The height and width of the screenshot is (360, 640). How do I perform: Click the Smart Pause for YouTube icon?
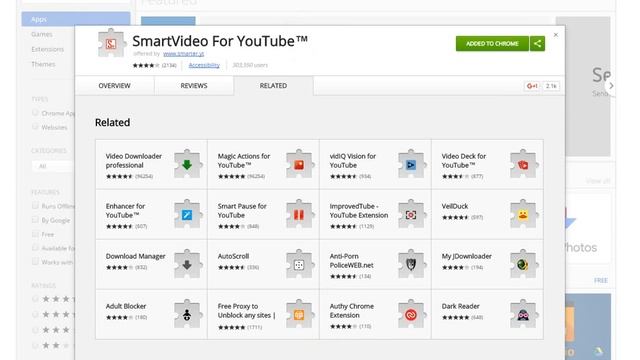(x=299, y=214)
